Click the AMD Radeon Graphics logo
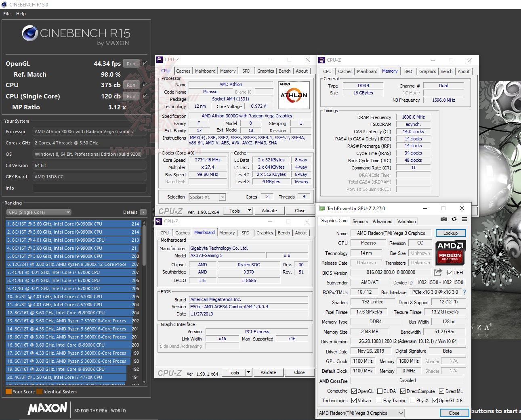This screenshot has width=521, height=420. (450, 252)
